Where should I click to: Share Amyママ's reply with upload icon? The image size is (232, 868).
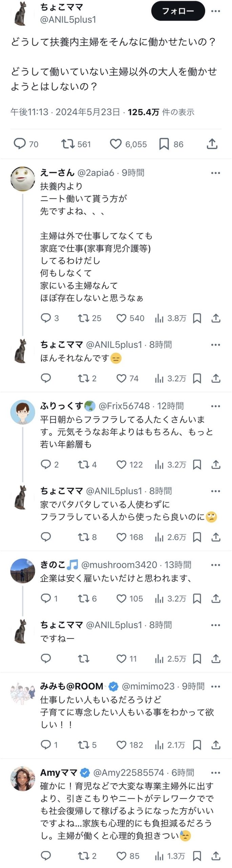(216, 856)
